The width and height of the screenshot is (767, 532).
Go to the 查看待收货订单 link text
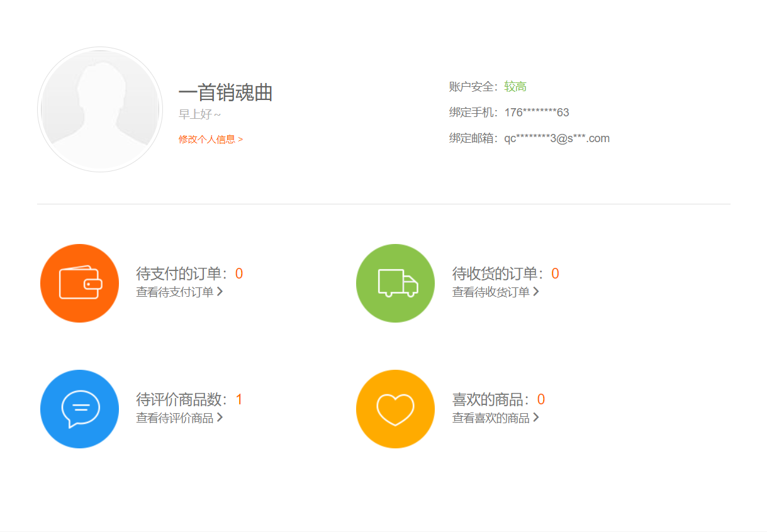pos(491,292)
